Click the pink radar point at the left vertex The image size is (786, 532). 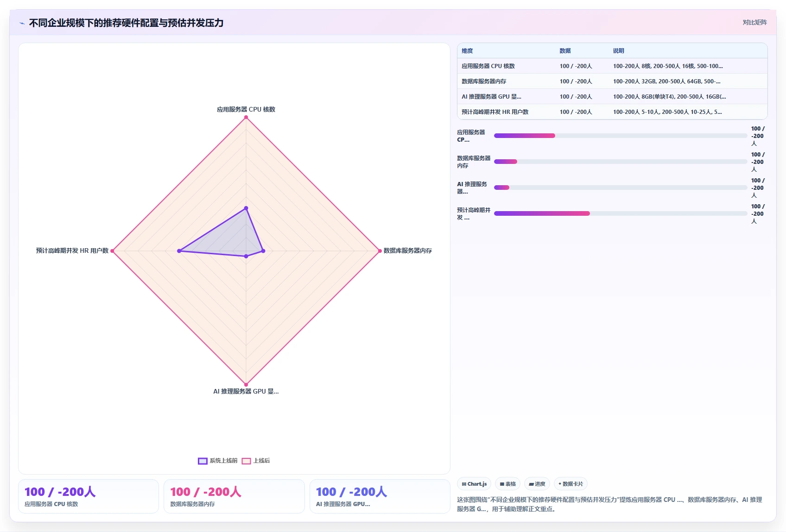point(112,251)
